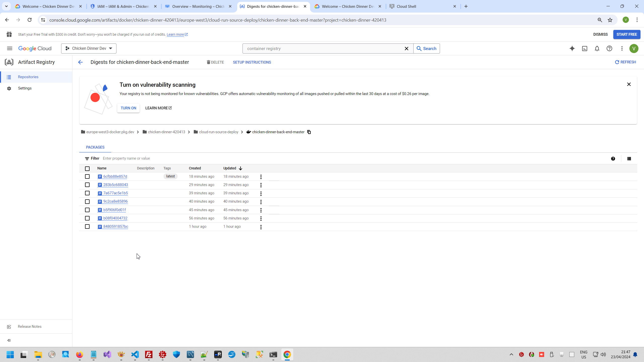
Task: Sort by the Updated column arrow
Action: [240, 168]
